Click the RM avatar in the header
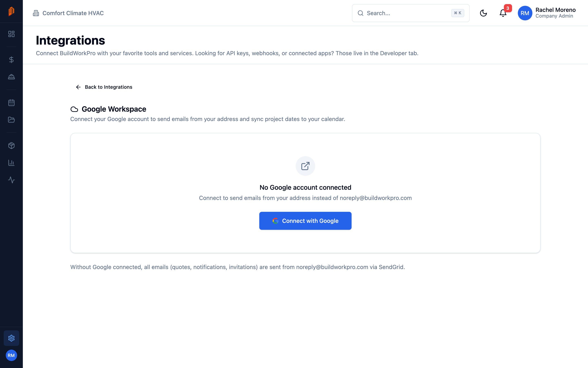This screenshot has width=588, height=368. pyautogui.click(x=525, y=13)
